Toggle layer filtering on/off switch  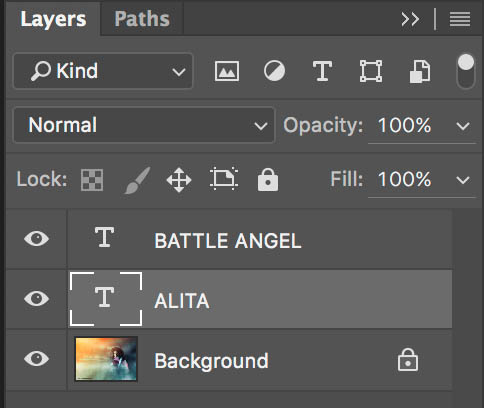466,71
